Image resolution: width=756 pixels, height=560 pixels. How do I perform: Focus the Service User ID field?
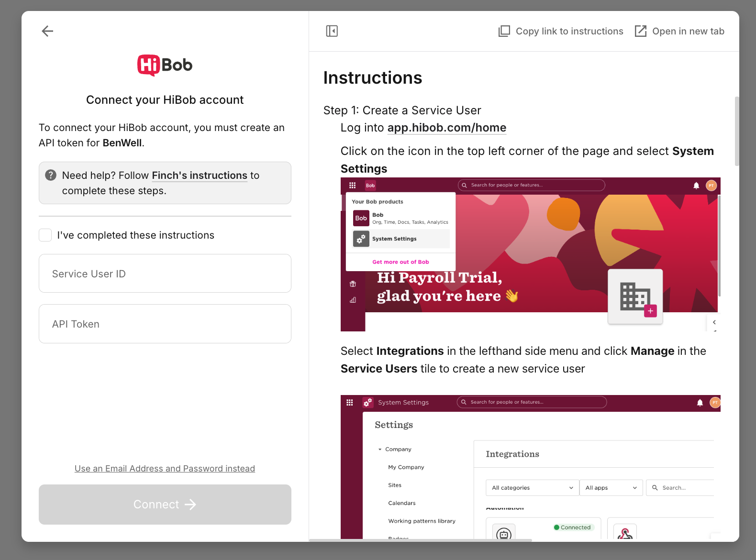pyautogui.click(x=165, y=274)
